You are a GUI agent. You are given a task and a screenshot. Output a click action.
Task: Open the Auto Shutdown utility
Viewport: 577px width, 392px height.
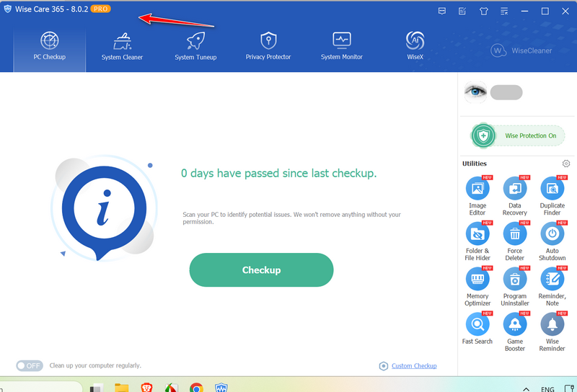[552, 241]
